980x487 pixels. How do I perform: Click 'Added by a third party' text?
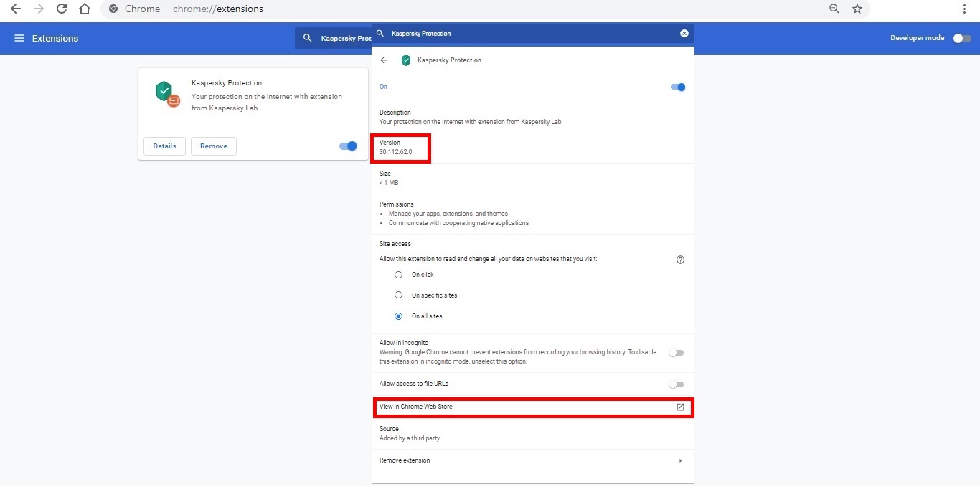(x=410, y=438)
